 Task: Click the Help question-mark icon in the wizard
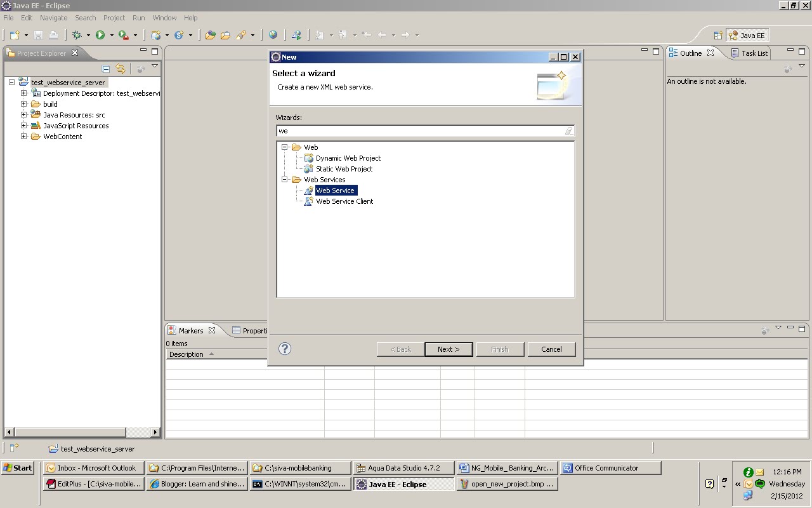click(285, 349)
